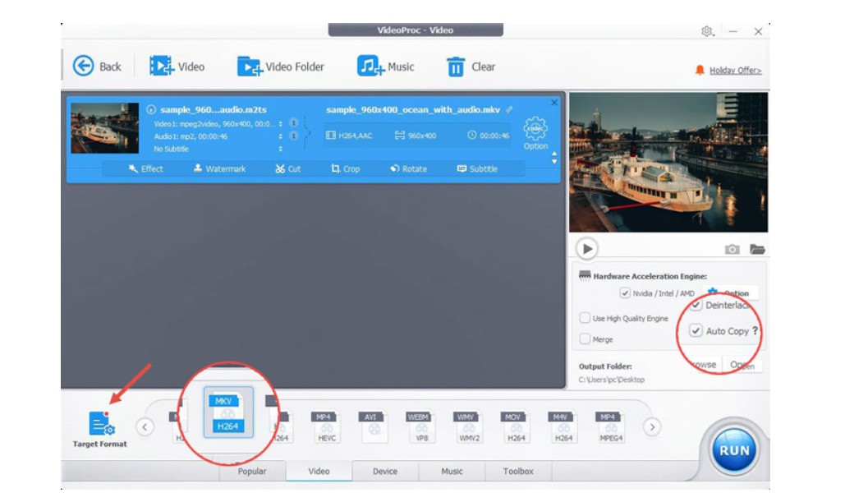Take a snapshot with camera icon
This screenshot has height=502, width=868.
click(732, 249)
